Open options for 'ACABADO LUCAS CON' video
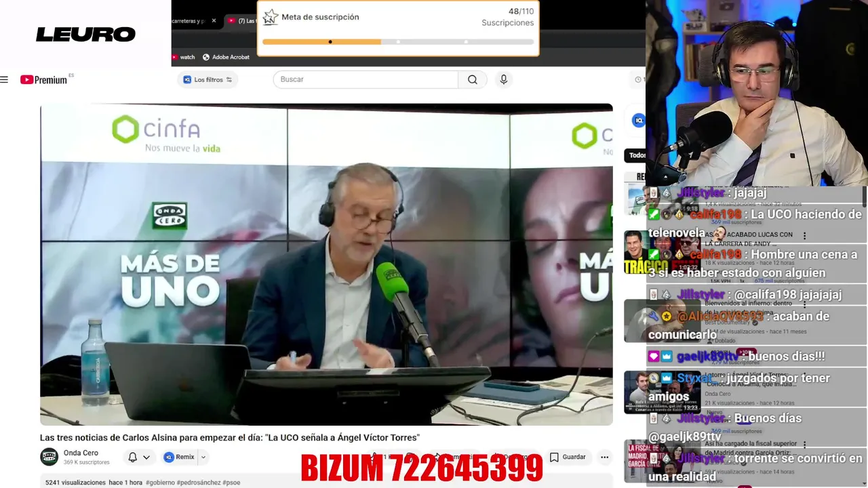Screen dimensions: 868x488 click(805, 236)
